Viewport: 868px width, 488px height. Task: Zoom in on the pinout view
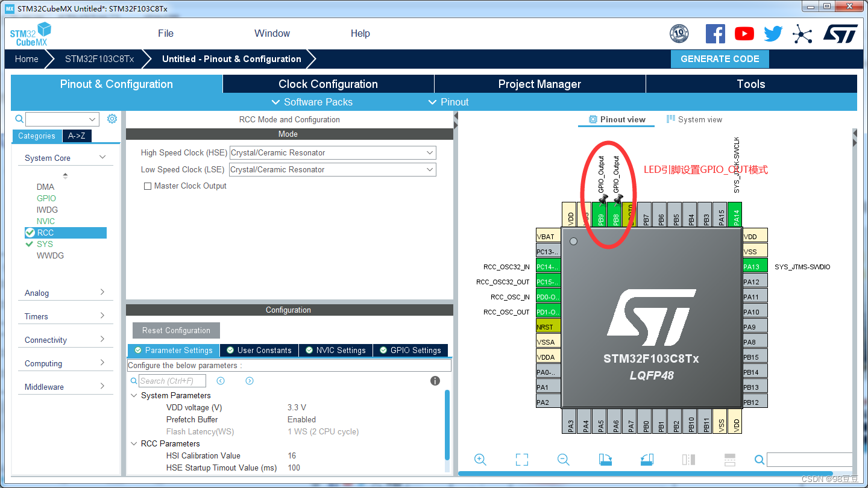[480, 460]
